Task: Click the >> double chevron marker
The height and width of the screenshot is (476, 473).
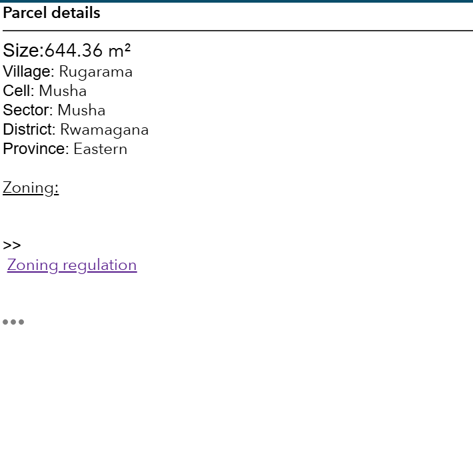Action: pyautogui.click(x=12, y=245)
